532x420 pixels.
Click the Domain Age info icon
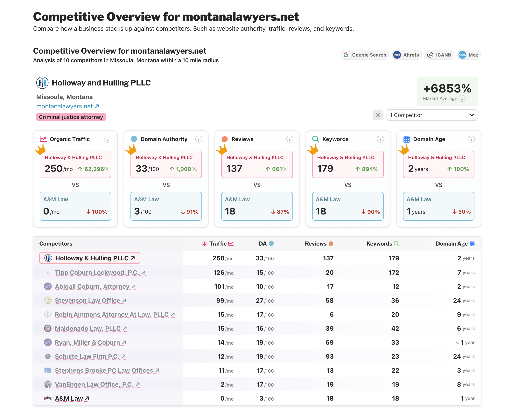[x=471, y=139]
